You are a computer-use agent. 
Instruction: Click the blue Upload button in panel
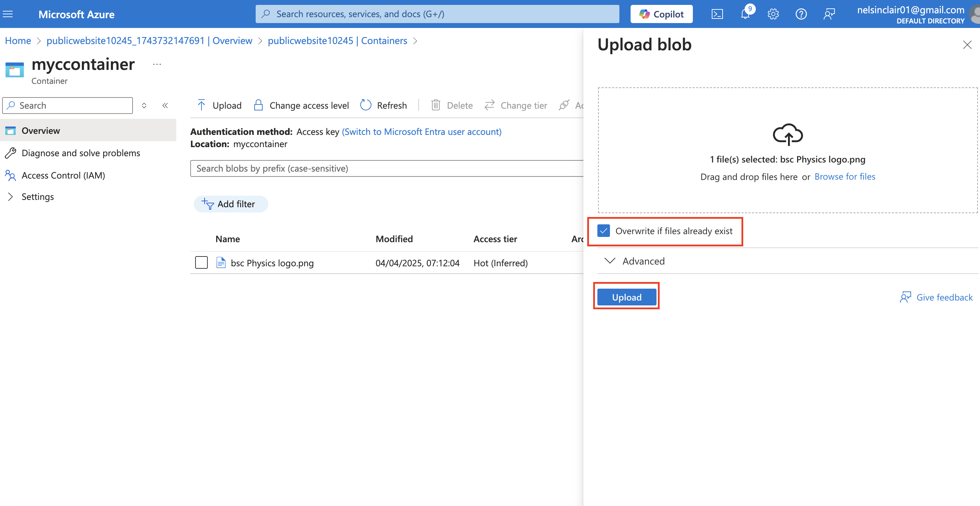click(x=626, y=297)
